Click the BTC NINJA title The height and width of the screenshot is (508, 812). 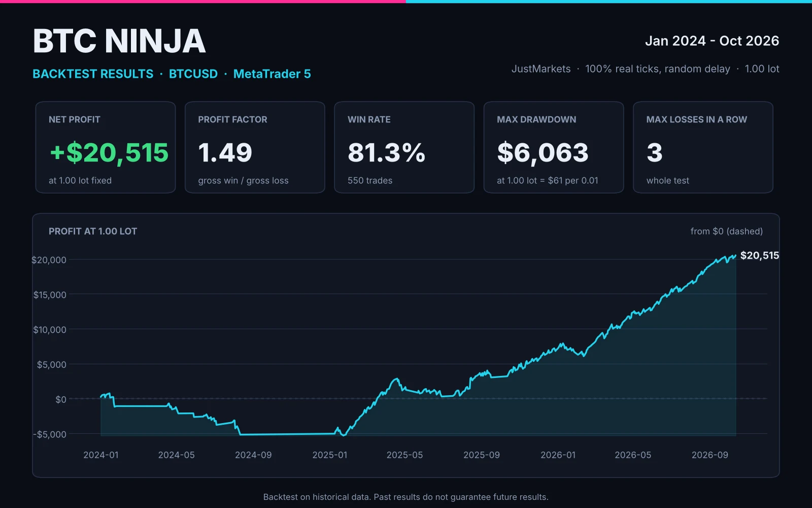click(119, 41)
